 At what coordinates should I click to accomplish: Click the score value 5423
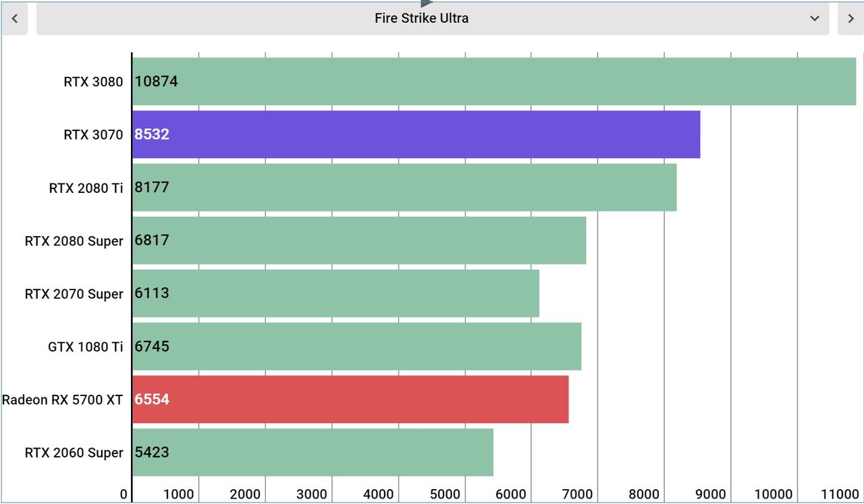(x=152, y=452)
